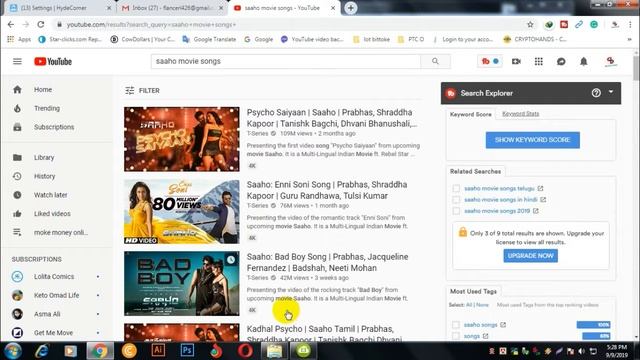
Task: Switch to the Gmail Inbox browser tab
Action: point(173,8)
